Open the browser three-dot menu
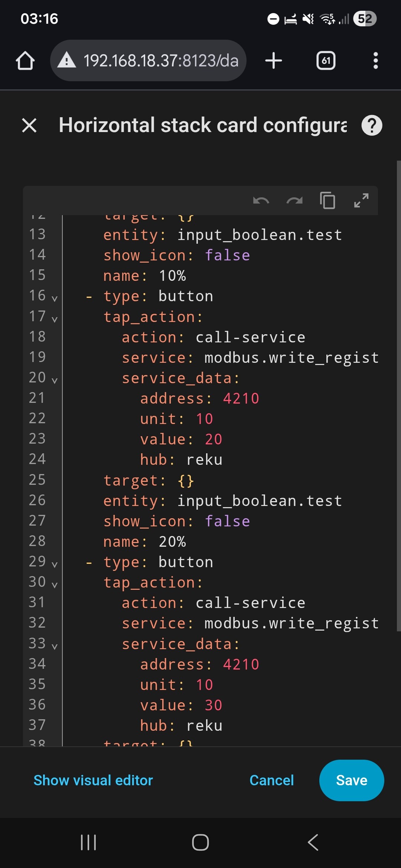This screenshot has width=401, height=868. point(375,61)
